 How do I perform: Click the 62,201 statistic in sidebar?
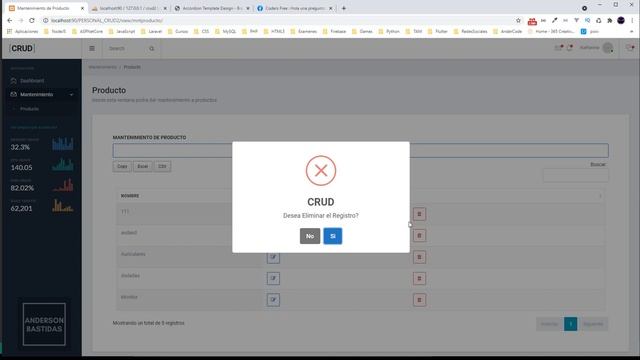point(22,209)
